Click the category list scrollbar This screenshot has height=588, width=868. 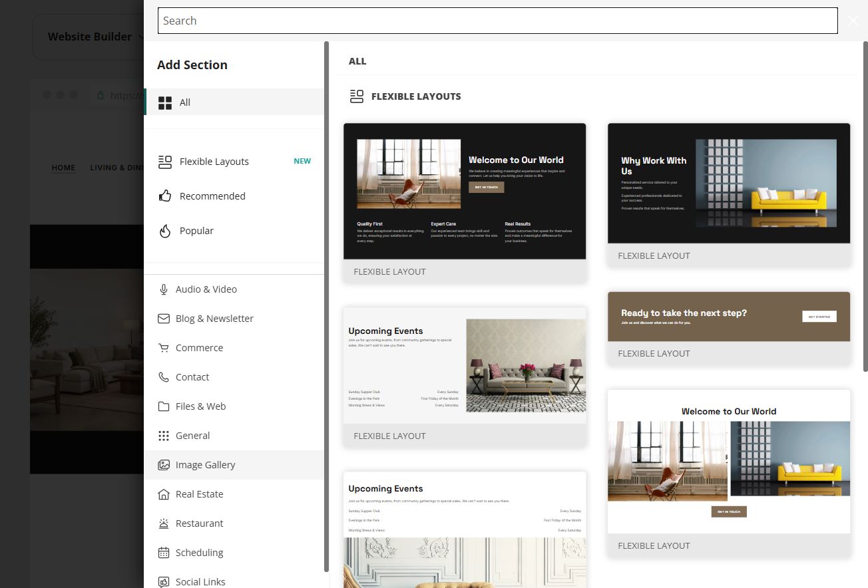coord(326,306)
